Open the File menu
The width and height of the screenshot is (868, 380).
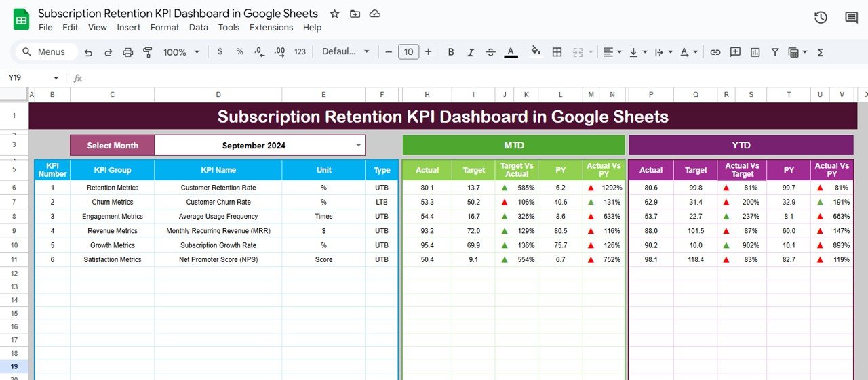pos(45,28)
